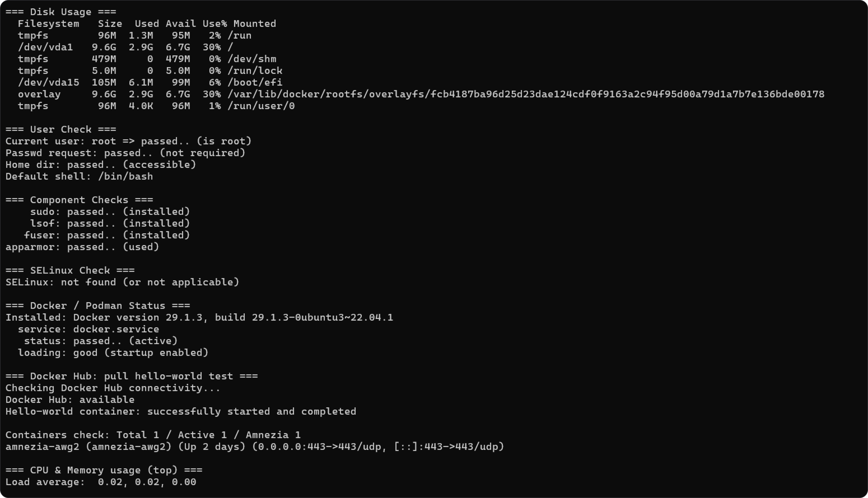Screen dimensions: 868x498
Task: Click the "Passwd request" result line
Action: tap(125, 153)
